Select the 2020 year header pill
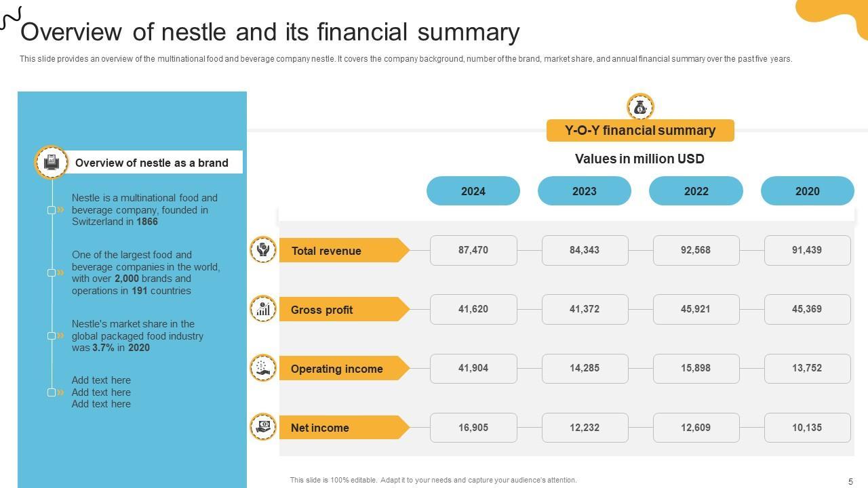This screenshot has height=488, width=868. coord(807,191)
